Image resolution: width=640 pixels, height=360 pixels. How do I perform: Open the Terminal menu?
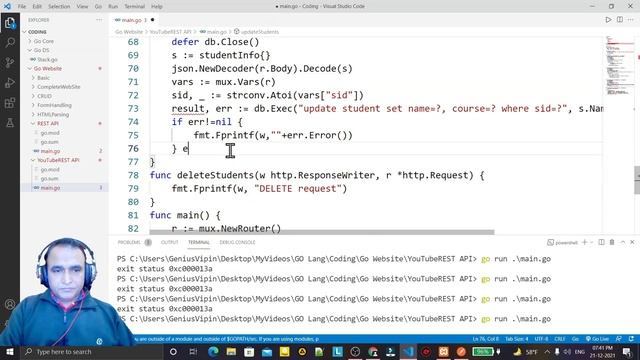(x=134, y=6)
